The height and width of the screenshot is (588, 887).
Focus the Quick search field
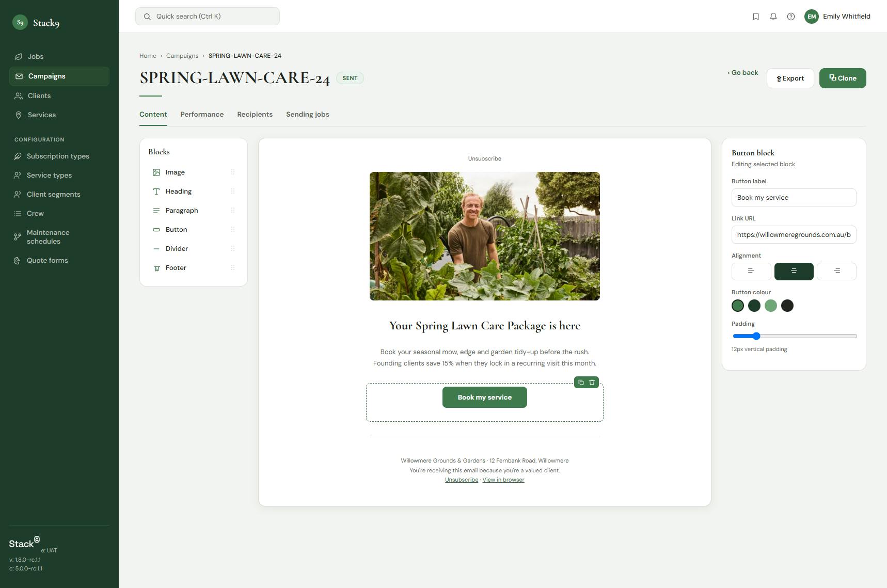(208, 17)
